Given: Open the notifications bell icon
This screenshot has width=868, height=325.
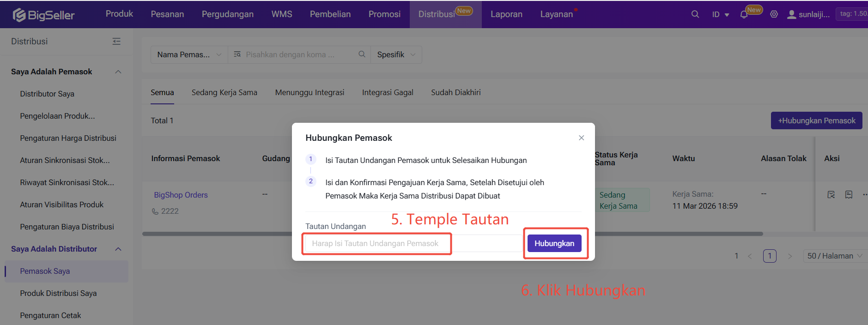Looking at the screenshot, I should (744, 14).
